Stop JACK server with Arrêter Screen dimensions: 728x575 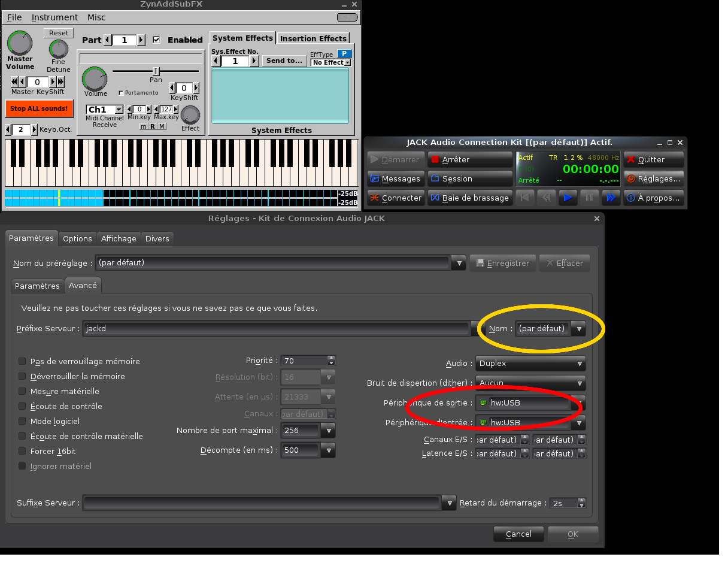[470, 160]
